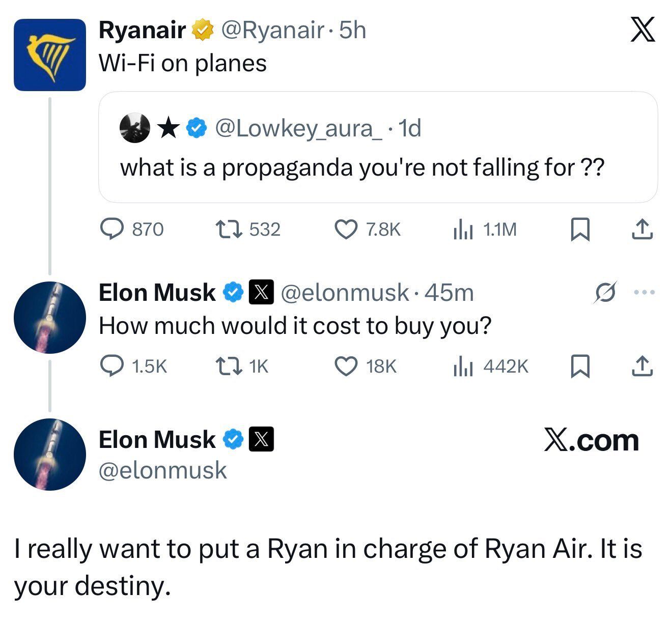Screen dimensions: 672x621
Task: Share Ryanair's tweet via the share icon
Action: (x=642, y=229)
